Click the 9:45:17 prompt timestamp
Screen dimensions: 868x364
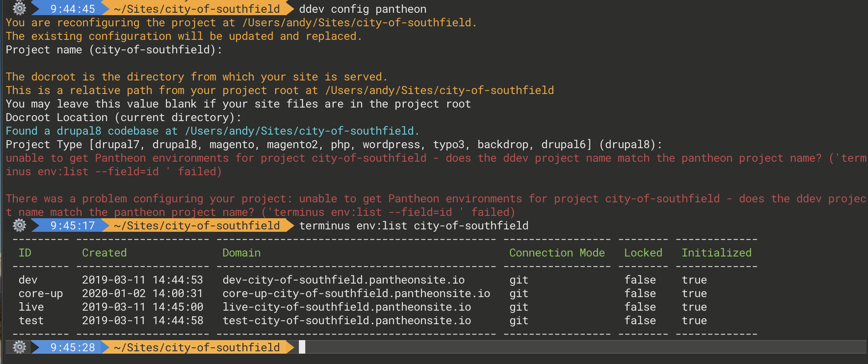73,226
